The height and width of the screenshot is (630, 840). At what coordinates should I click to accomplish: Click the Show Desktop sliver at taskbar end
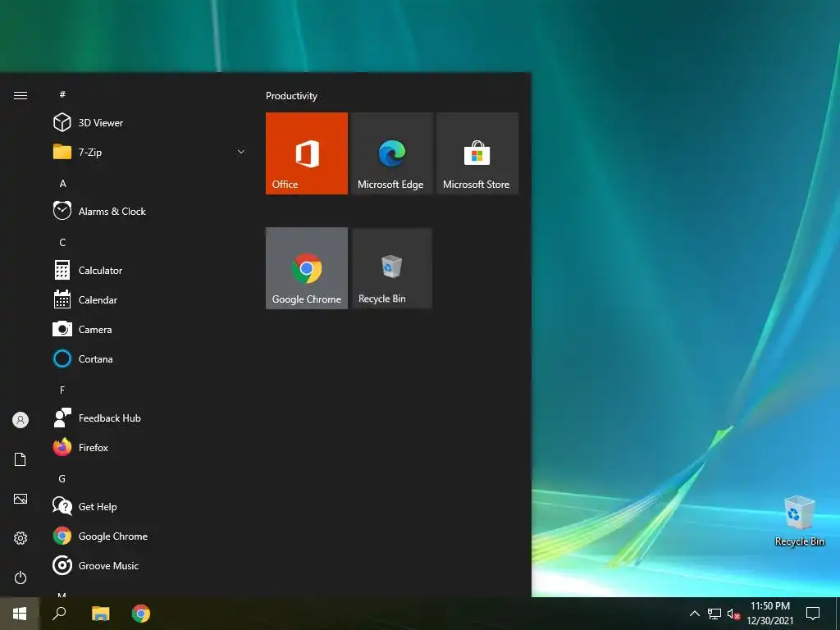click(838, 614)
